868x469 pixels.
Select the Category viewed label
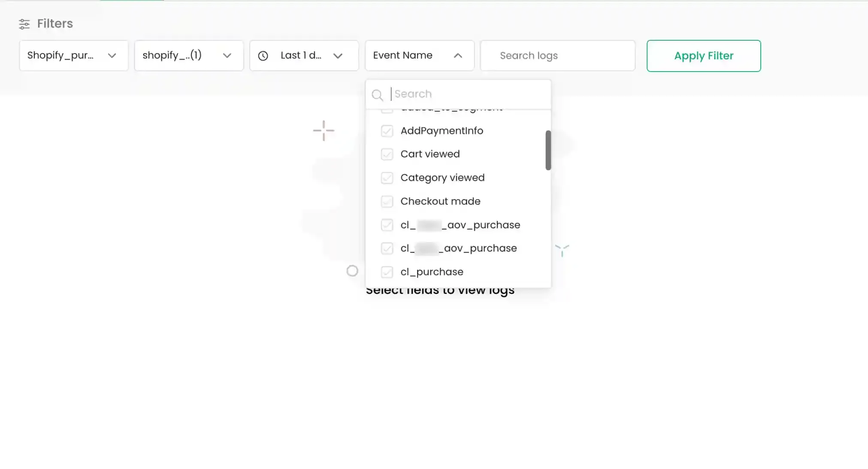[x=442, y=178]
